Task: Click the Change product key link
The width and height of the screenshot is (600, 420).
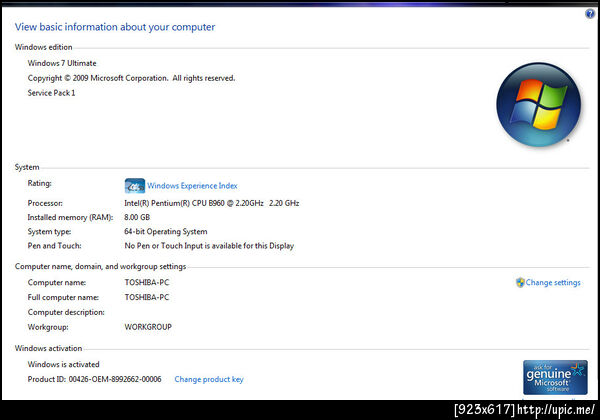Action: click(x=209, y=379)
